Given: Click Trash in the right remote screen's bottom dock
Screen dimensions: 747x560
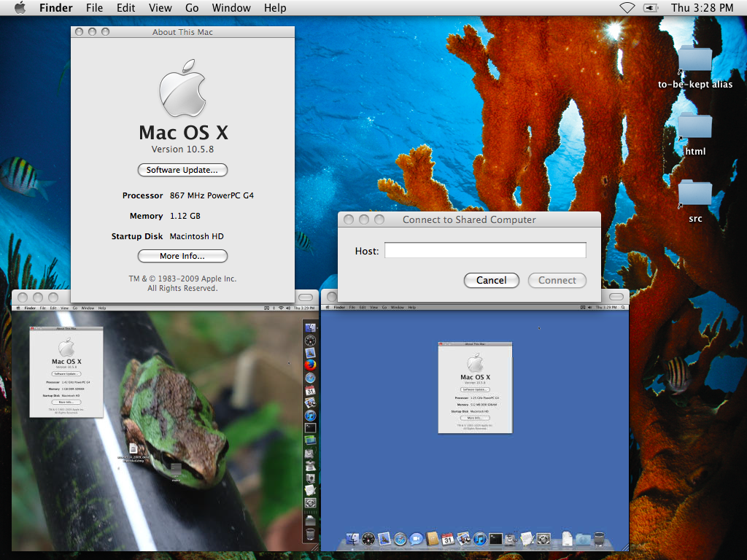Looking at the screenshot, I should pos(600,539).
